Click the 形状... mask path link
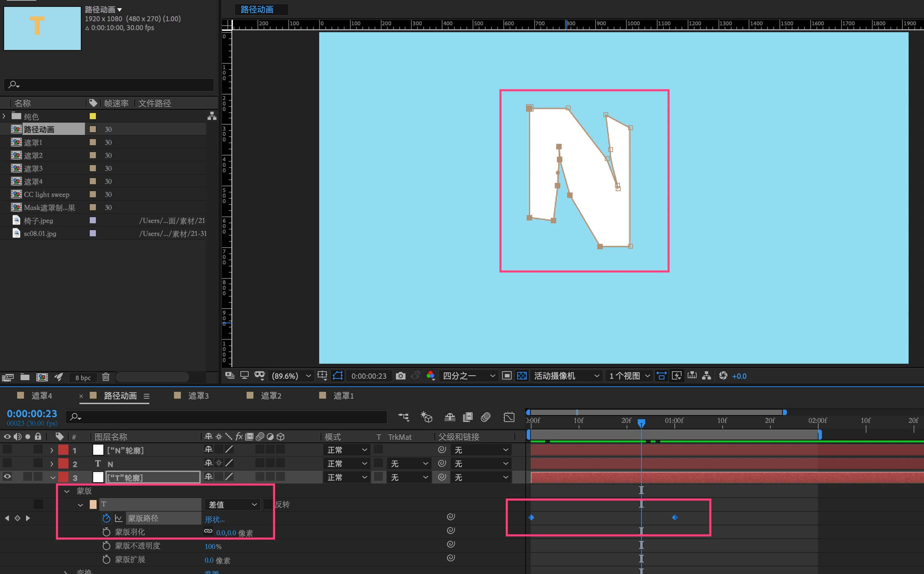Viewport: 924px width, 574px height. pyautogui.click(x=214, y=519)
